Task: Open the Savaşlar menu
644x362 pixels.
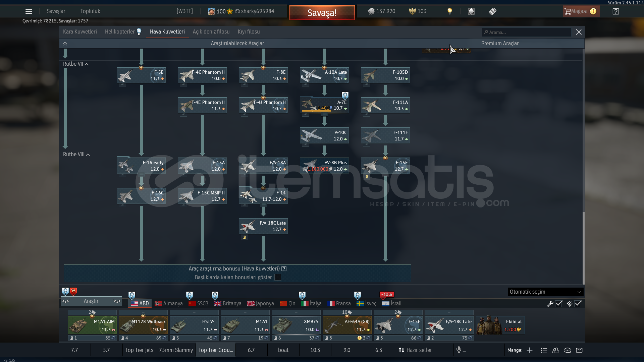Action: click(x=56, y=11)
